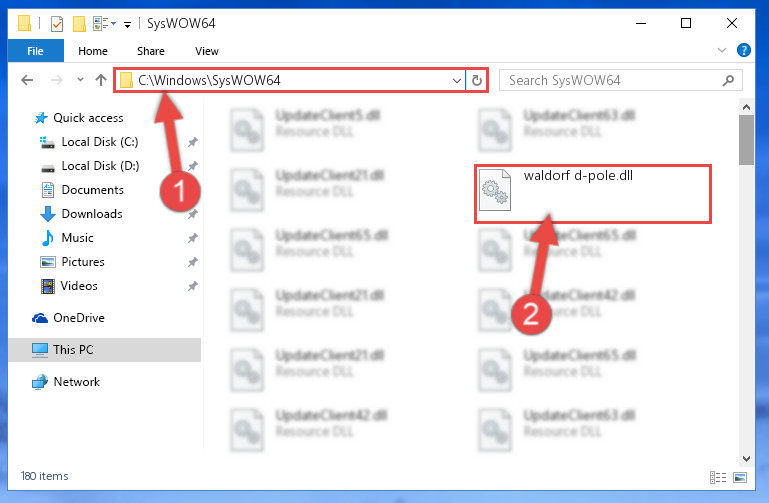Switch to details view layout icon

tap(718, 477)
